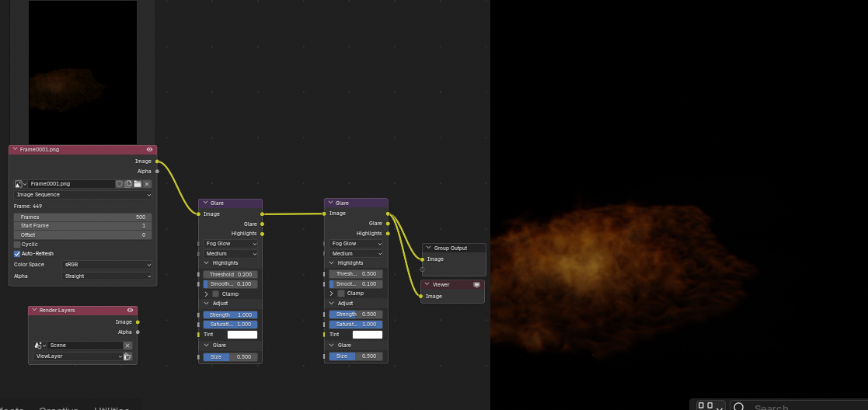Viewport: 868px width, 410px height.
Task: Collapse the Group Output node
Action: click(x=428, y=248)
